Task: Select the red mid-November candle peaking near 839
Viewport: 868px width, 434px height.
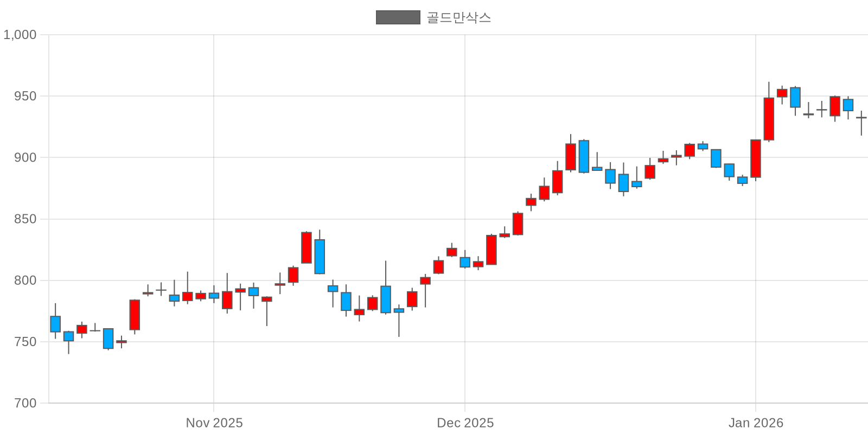Action: click(x=307, y=247)
